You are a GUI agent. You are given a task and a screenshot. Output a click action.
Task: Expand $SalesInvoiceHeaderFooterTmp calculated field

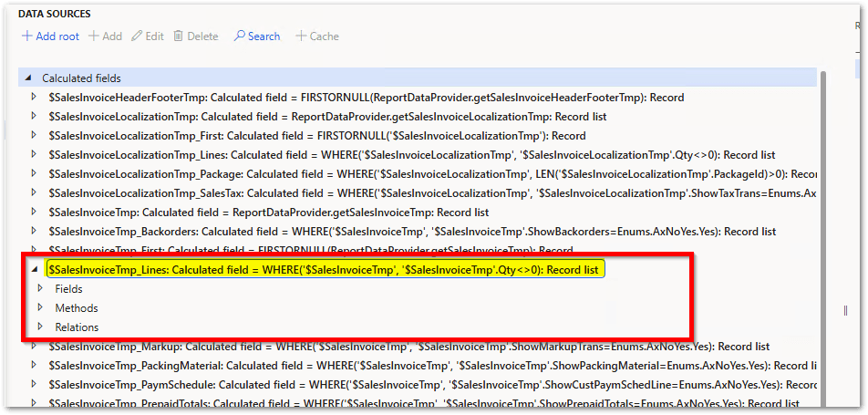tap(35, 98)
